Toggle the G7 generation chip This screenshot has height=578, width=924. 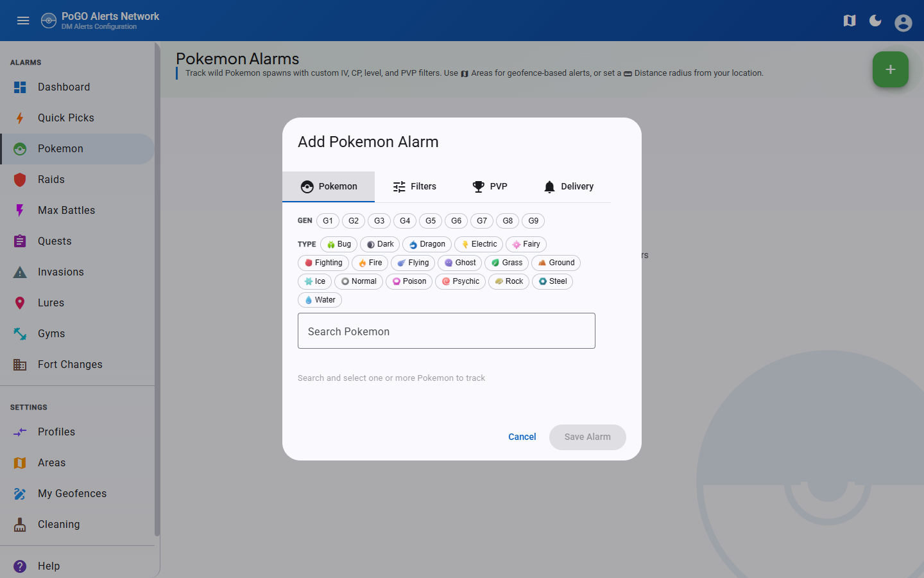[x=482, y=221]
